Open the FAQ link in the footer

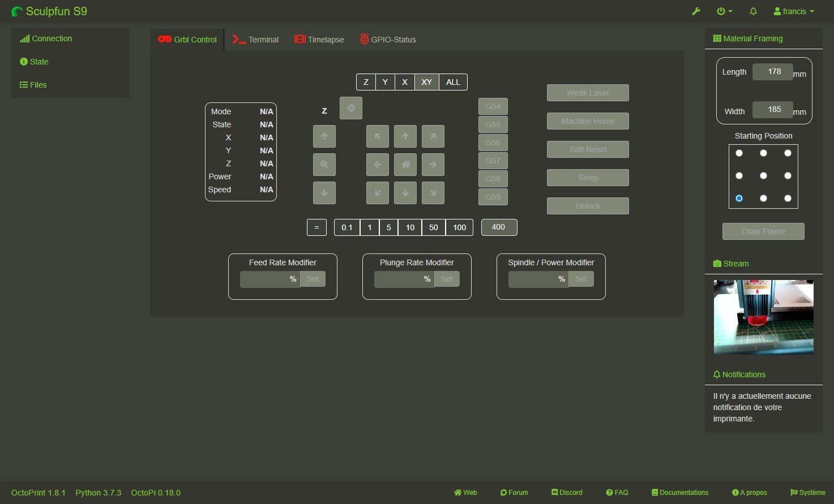(617, 493)
